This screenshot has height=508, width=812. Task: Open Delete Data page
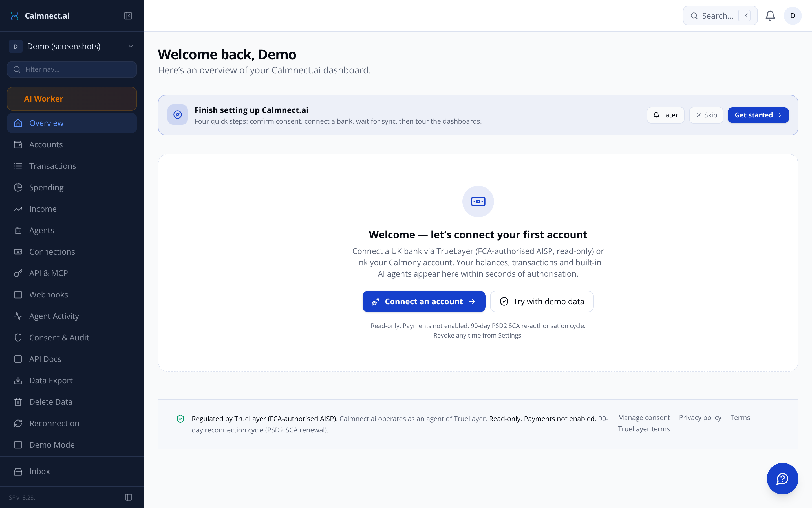(72, 402)
